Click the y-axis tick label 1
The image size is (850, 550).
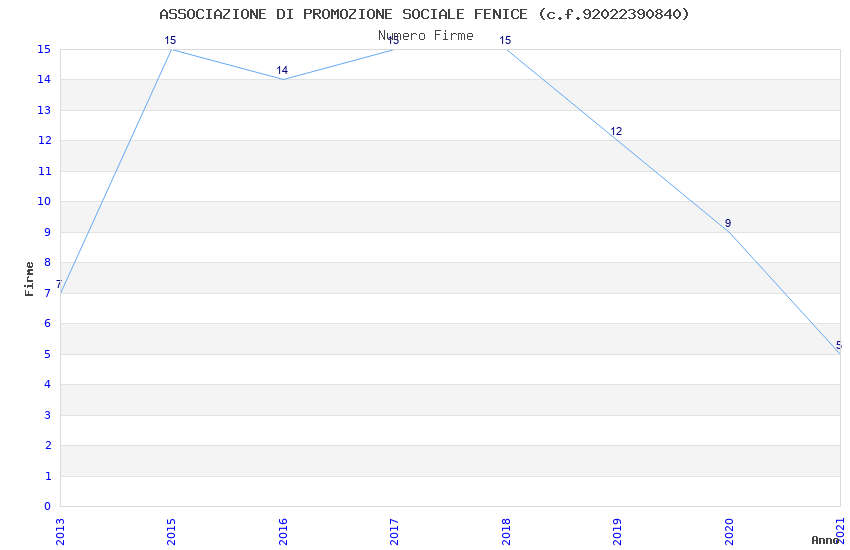47,476
